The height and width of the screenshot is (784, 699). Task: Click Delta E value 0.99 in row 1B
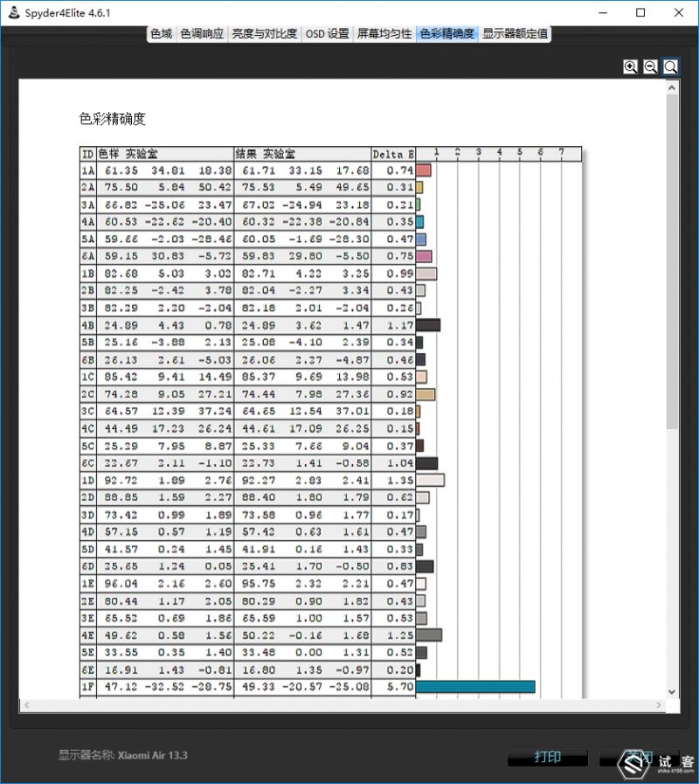(x=400, y=274)
